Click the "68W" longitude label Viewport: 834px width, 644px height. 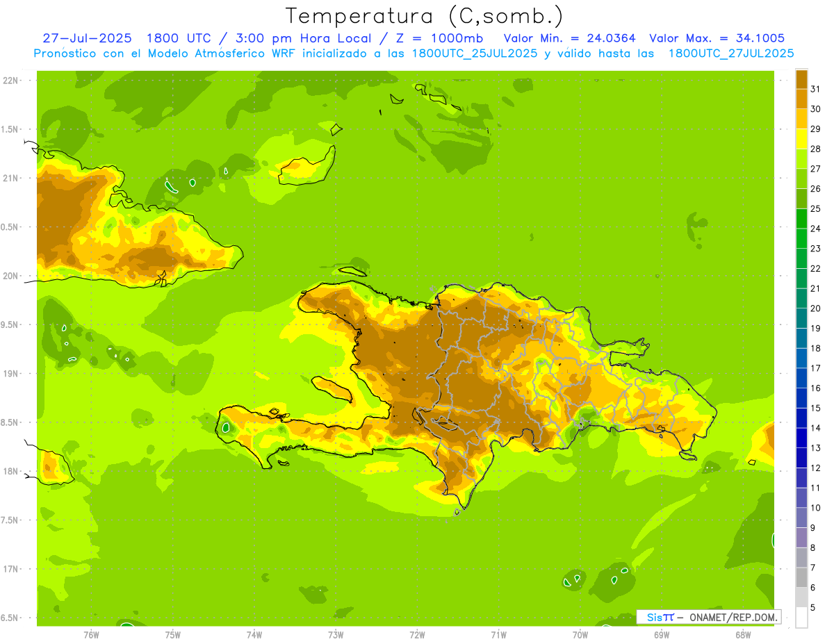743,634
